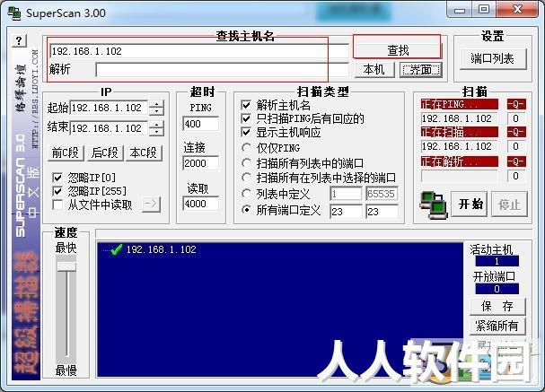The image size is (545, 392).
Task: Click the 开放端口 count value
Action: pyautogui.click(x=497, y=289)
